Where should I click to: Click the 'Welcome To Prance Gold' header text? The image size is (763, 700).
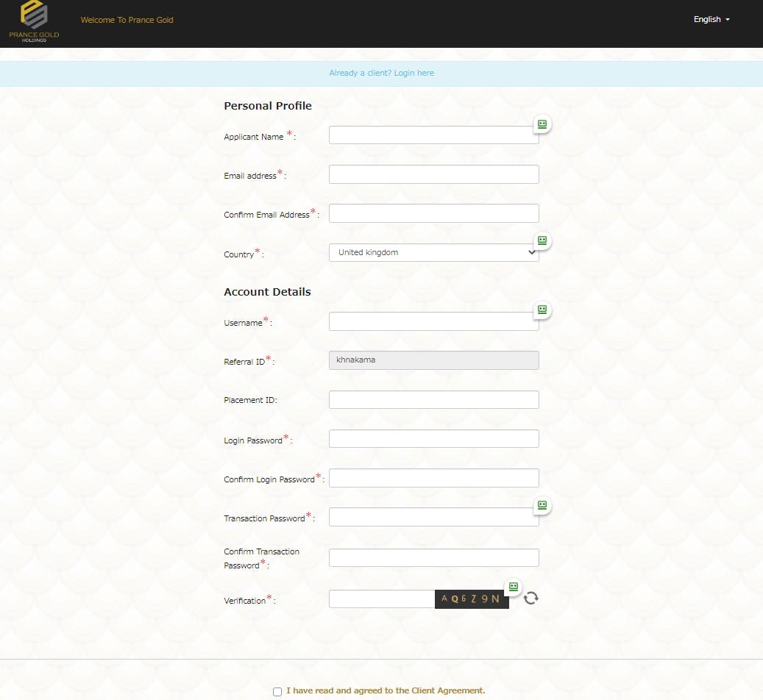click(x=127, y=20)
